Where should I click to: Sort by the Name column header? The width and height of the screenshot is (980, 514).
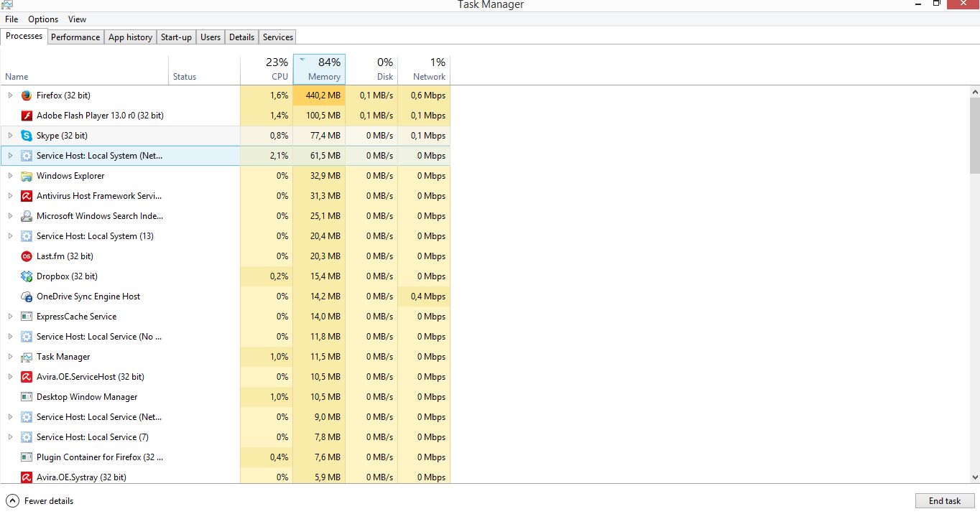pos(84,69)
